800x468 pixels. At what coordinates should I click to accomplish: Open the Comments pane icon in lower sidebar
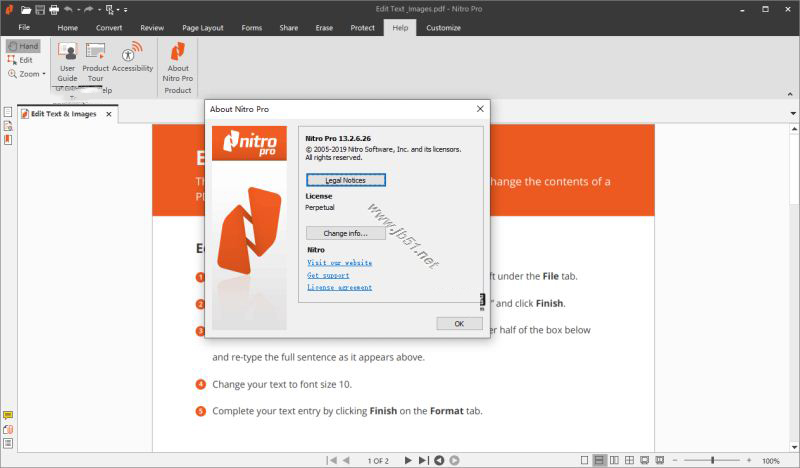tap(8, 415)
